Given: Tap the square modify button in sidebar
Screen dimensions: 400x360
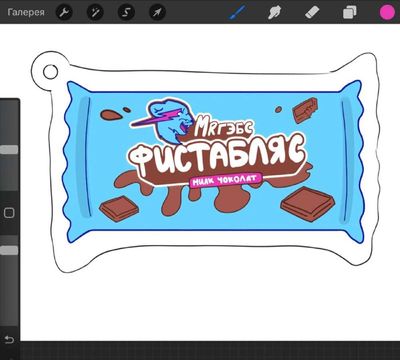Looking at the screenshot, I should click(x=9, y=213).
